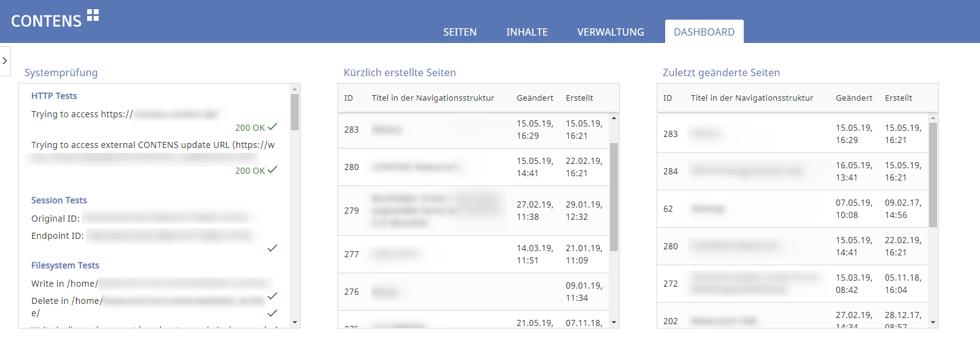The image size is (980, 342).
Task: Sort recently created pages by Geändert
Action: [x=534, y=98]
